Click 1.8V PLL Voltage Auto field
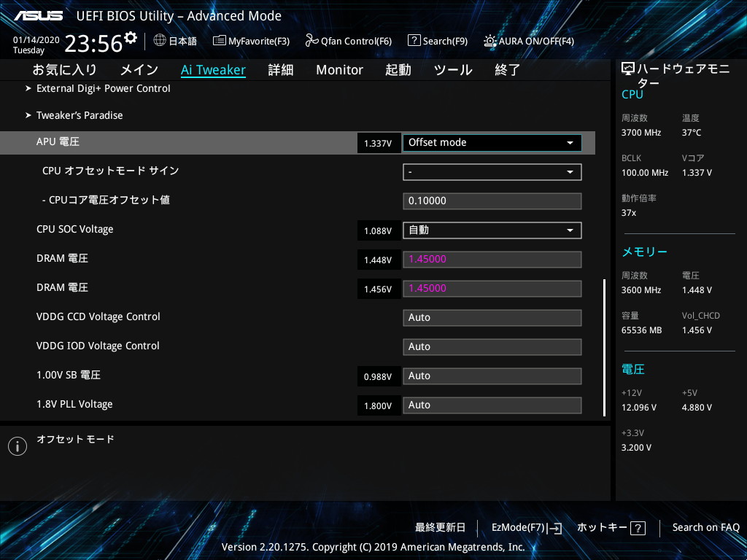 click(x=492, y=405)
